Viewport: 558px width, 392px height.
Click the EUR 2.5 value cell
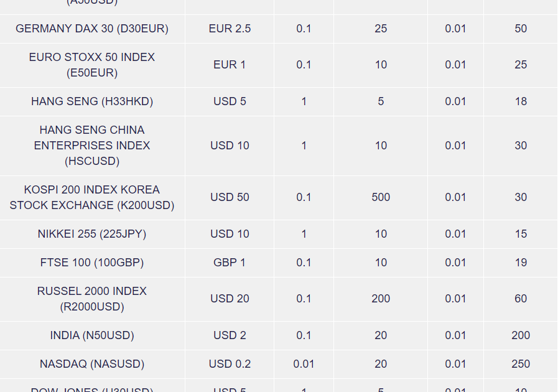pyautogui.click(x=230, y=29)
